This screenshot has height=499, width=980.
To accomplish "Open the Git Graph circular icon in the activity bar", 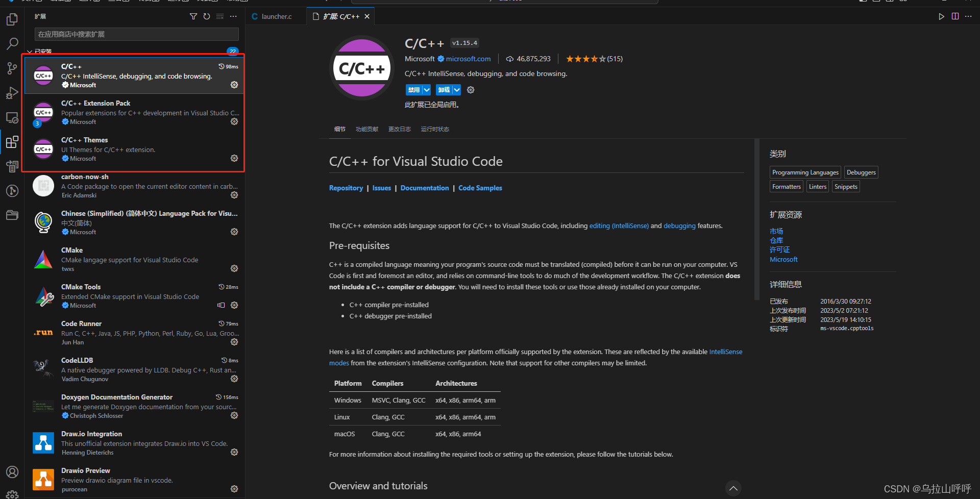I will click(12, 191).
